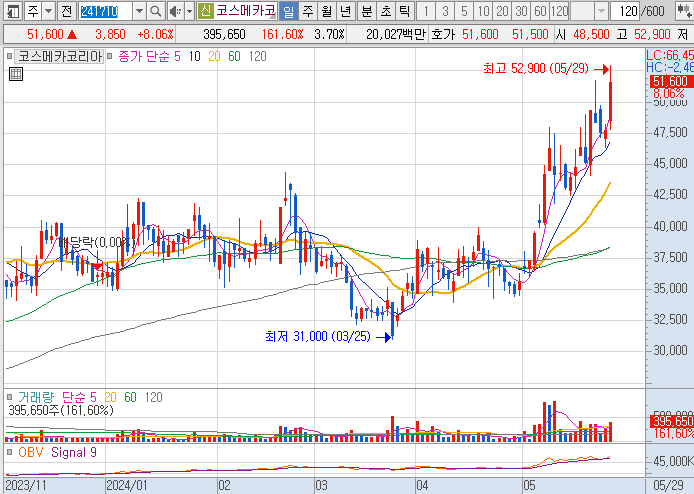Image resolution: width=694 pixels, height=494 pixels.
Task: Click the Signal 9 indicator label
Action: (73, 452)
